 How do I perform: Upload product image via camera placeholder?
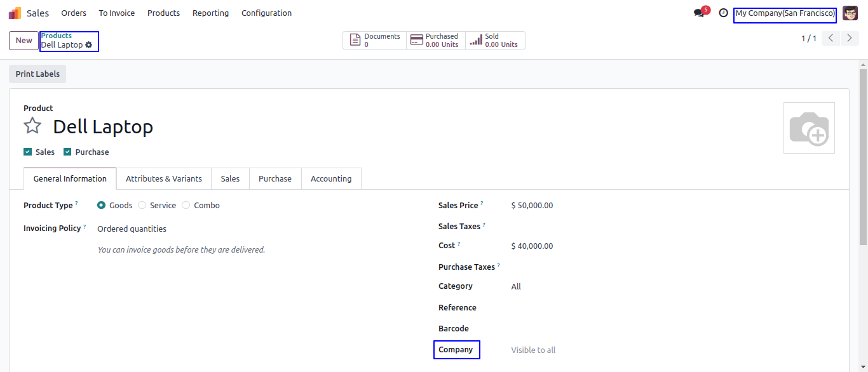tap(809, 128)
